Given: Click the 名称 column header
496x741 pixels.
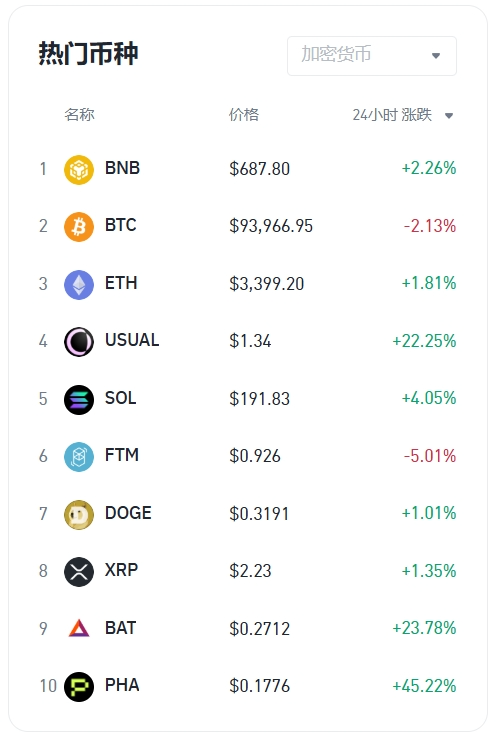Looking at the screenshot, I should point(79,115).
